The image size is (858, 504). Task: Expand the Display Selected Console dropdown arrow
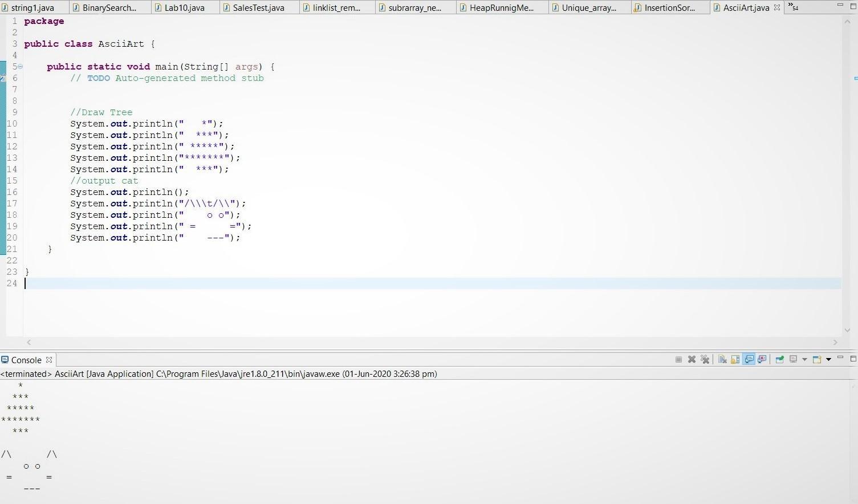804,359
